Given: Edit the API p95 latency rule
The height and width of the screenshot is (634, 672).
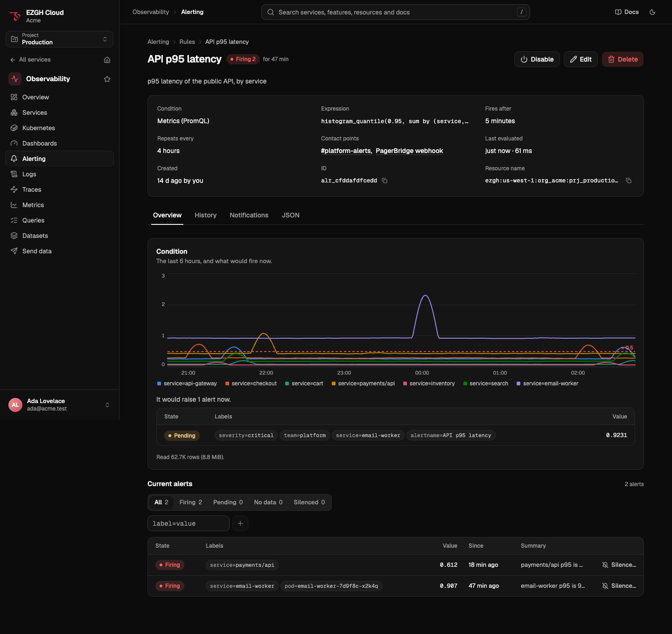Looking at the screenshot, I should pos(581,59).
